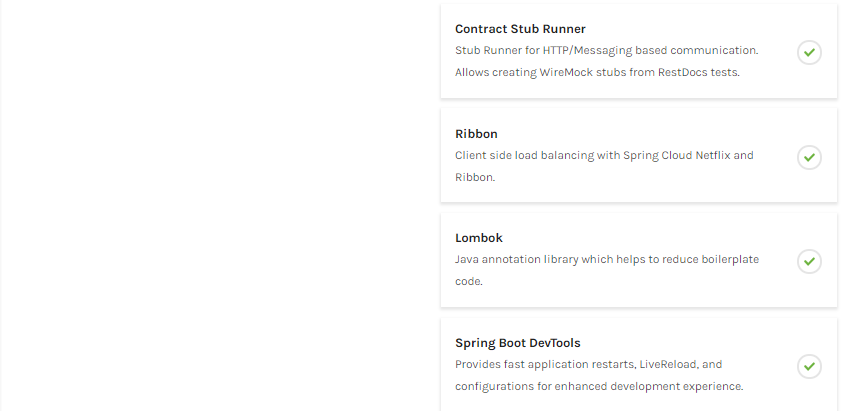The image size is (841, 411).
Task: Deselect the Lombok checkmark icon
Action: [809, 261]
